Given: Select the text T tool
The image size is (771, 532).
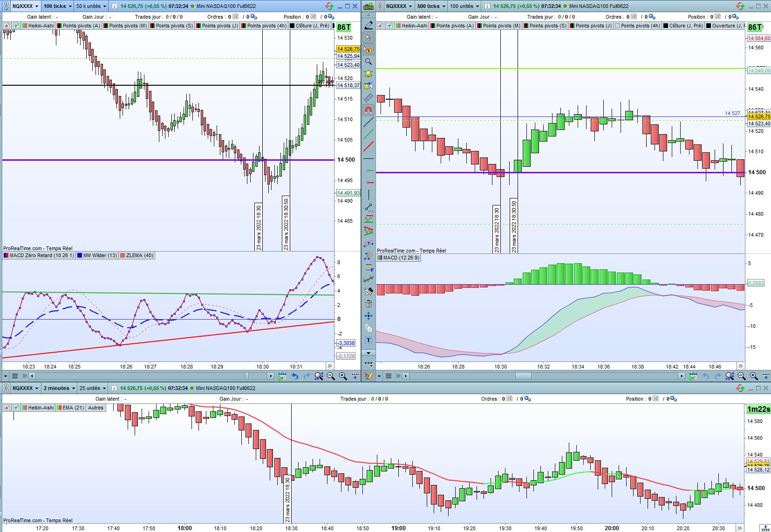Looking at the screenshot, I should (x=368, y=340).
